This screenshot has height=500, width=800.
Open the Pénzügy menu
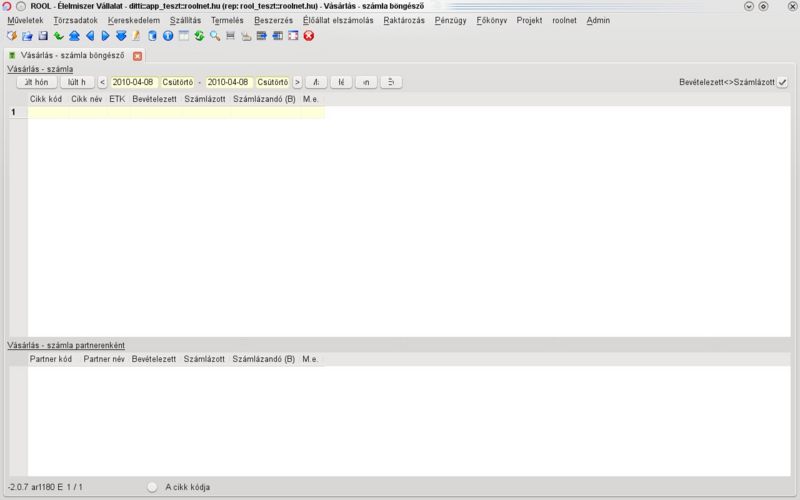click(x=451, y=20)
